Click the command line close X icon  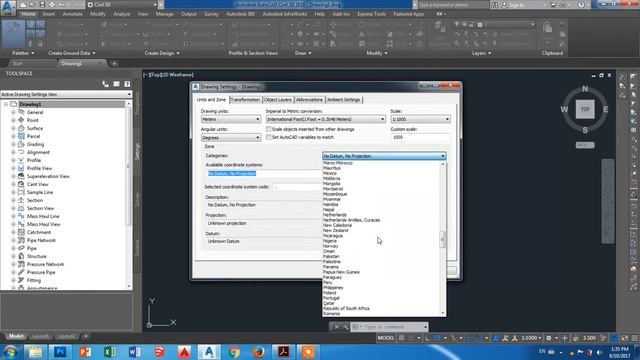point(337,327)
